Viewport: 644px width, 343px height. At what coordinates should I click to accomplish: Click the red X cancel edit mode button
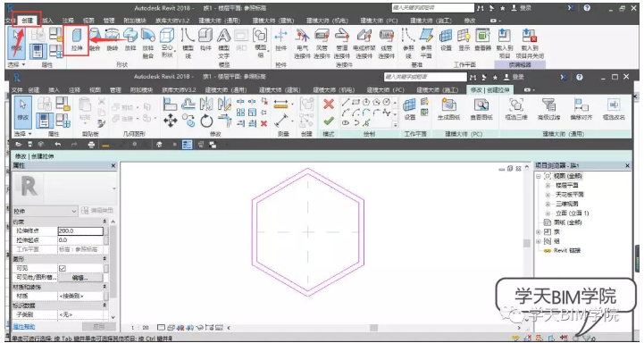(329, 104)
